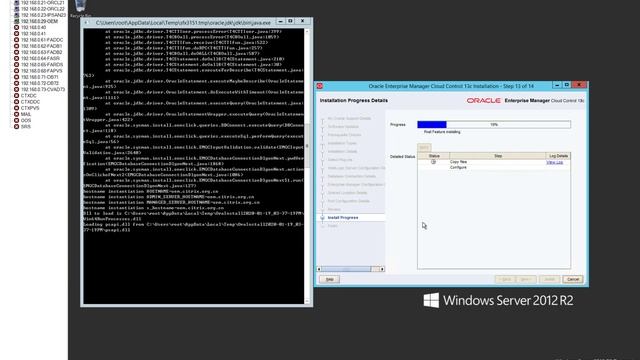This screenshot has width=640, height=360.
Task: Click the red icon next to MAIL
Action: pyautogui.click(x=16, y=114)
